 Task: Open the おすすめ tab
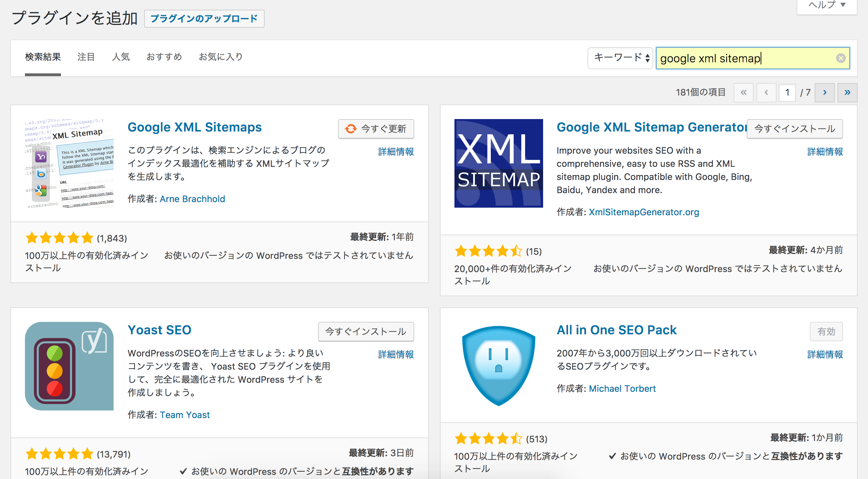tap(164, 57)
